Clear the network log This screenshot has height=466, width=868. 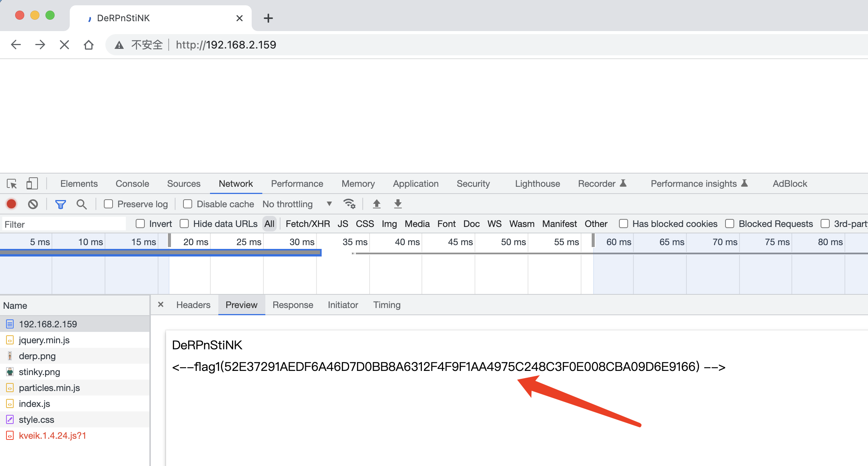33,204
